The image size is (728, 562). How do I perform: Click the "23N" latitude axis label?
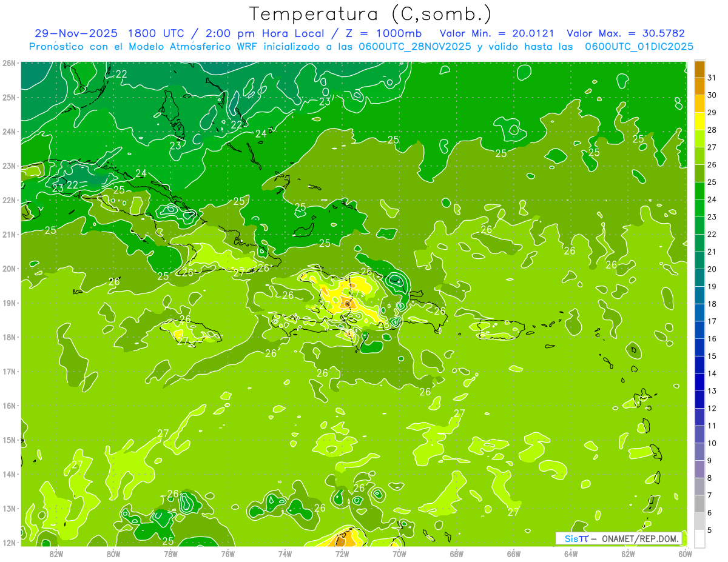click(8, 166)
